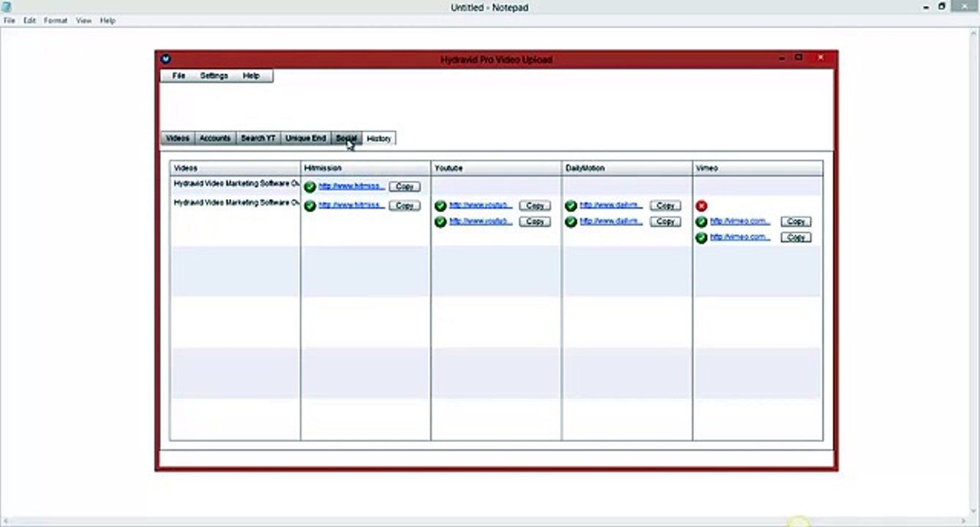The width and height of the screenshot is (980, 527).
Task: Switch to the Unique End tab
Action: [306, 138]
